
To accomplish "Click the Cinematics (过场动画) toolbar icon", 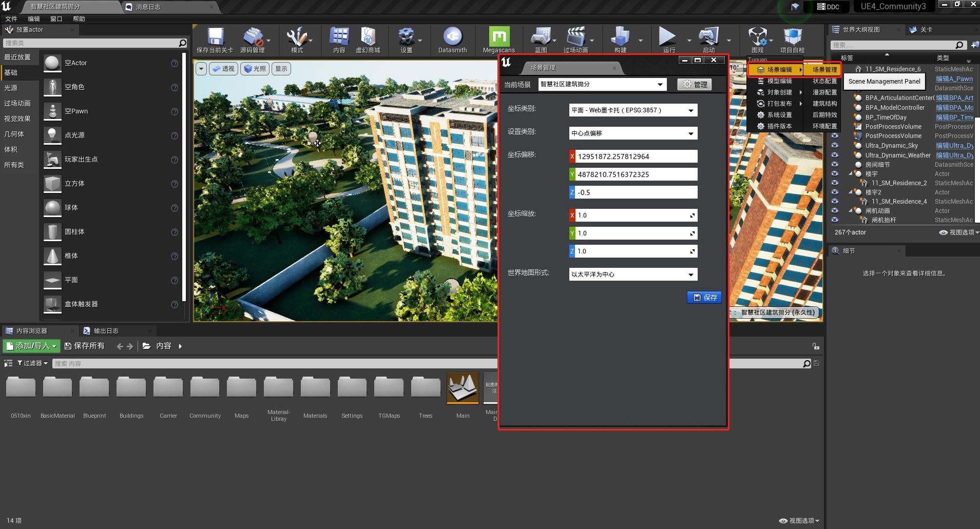I will pos(575,37).
